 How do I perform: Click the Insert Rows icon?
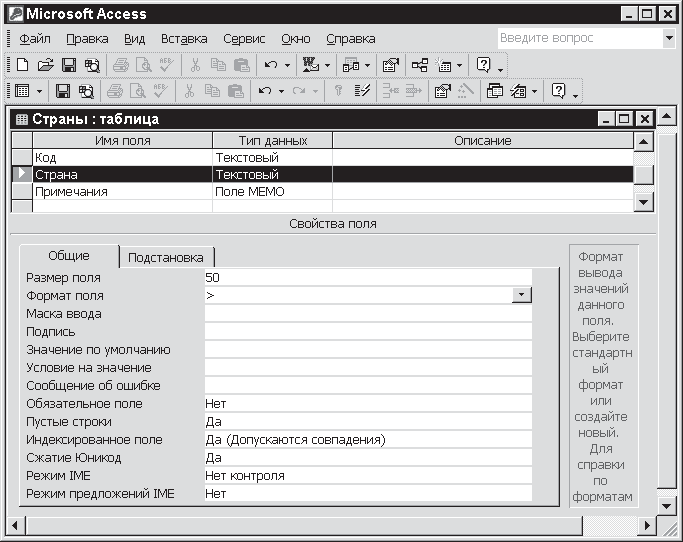coord(391,91)
